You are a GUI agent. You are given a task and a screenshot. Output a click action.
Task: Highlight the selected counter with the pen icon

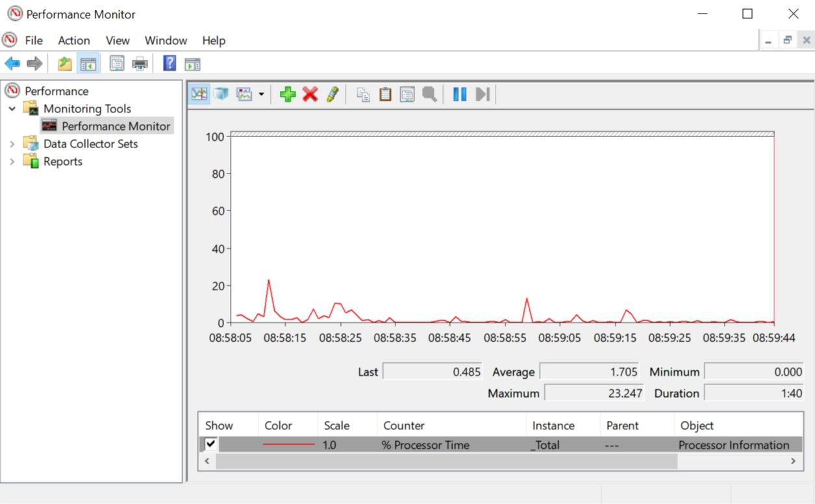332,94
